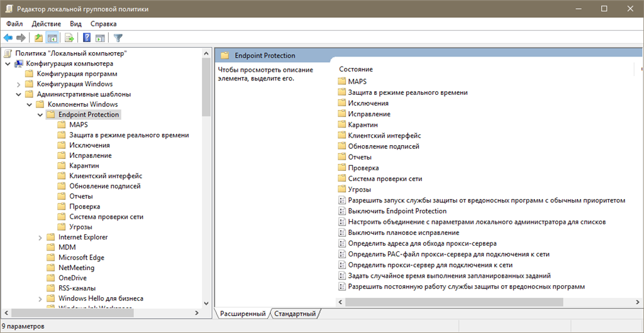Open the Вид menu
This screenshot has height=333, width=644.
tap(76, 24)
